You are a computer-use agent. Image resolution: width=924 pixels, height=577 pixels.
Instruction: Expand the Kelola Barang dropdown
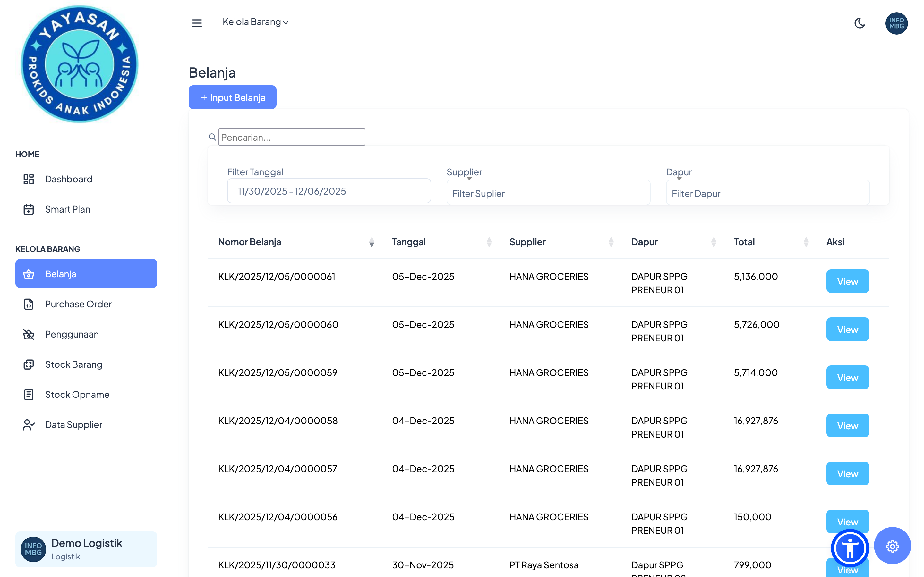click(x=255, y=22)
